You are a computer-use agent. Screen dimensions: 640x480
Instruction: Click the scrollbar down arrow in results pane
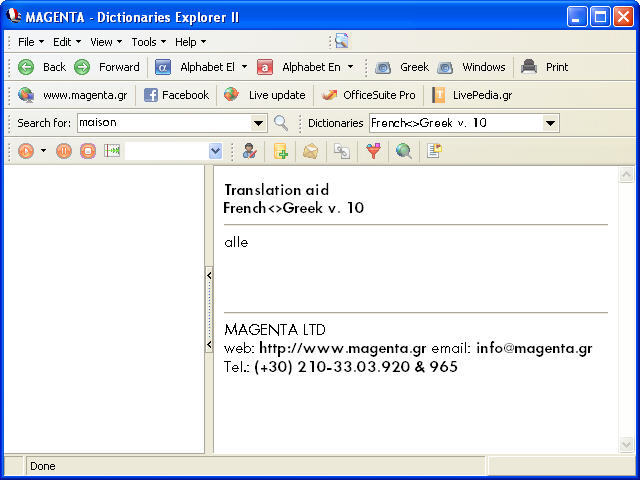pos(626,444)
